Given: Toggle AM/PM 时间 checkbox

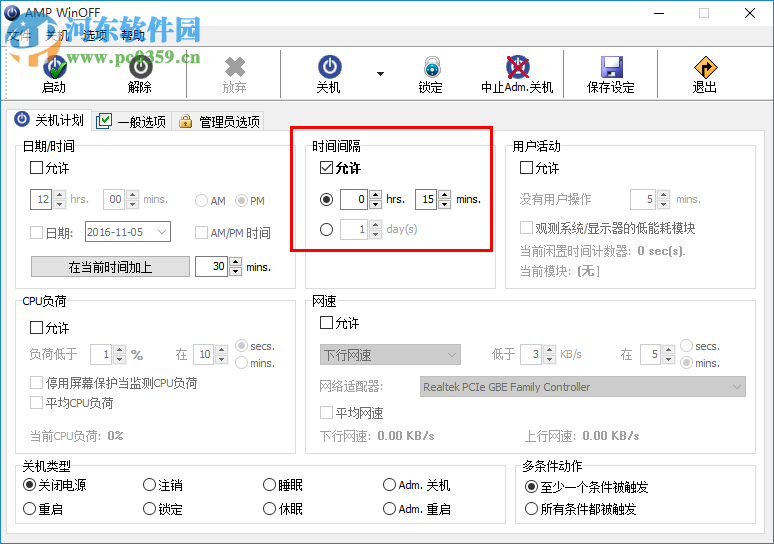Looking at the screenshot, I should pos(201,233).
